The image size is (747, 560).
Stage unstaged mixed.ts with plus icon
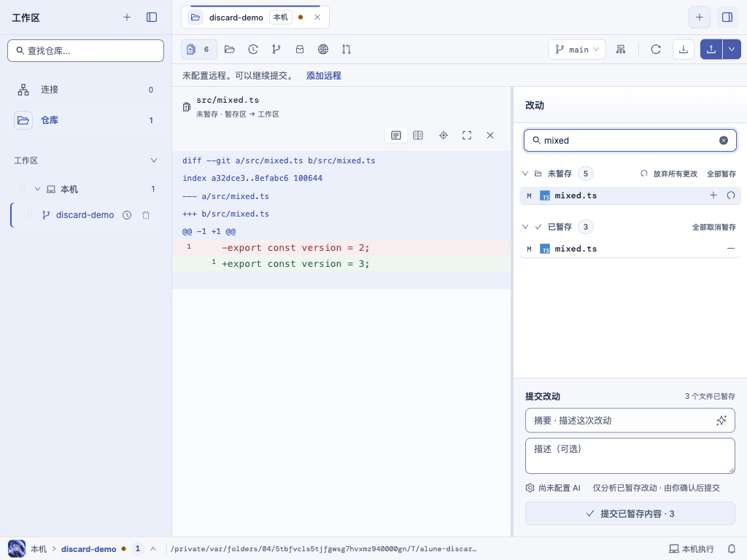pyautogui.click(x=713, y=195)
